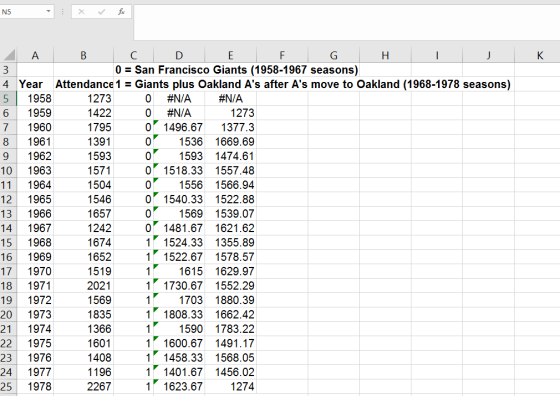Click the Cancel X icon in formula bar
560x396 pixels.
[81, 12]
